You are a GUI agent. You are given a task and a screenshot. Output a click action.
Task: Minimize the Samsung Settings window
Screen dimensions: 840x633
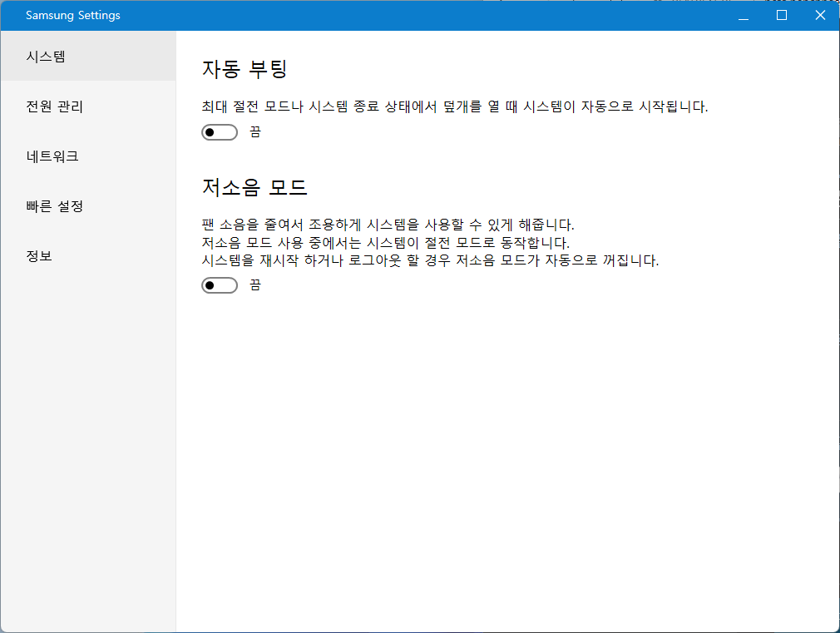743,16
